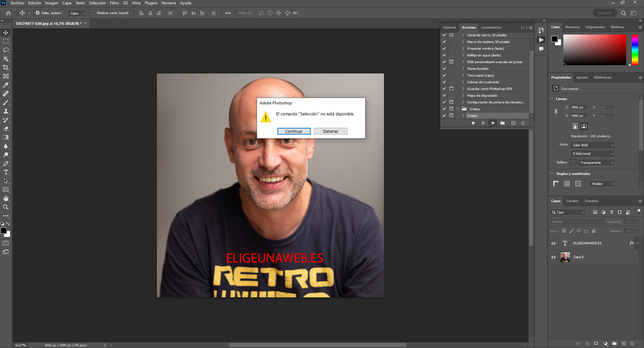
Task: Select the Clone Stamp tool
Action: pyautogui.click(x=6, y=111)
